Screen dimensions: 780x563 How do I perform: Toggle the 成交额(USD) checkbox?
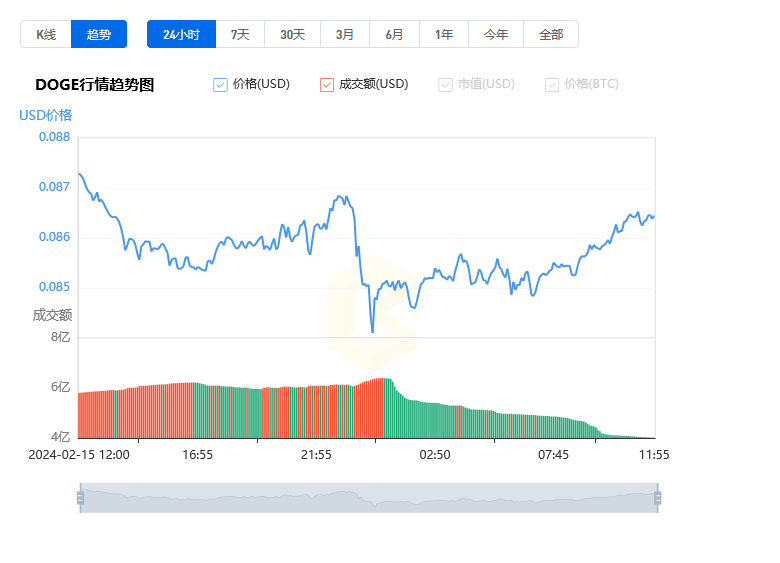click(x=327, y=85)
